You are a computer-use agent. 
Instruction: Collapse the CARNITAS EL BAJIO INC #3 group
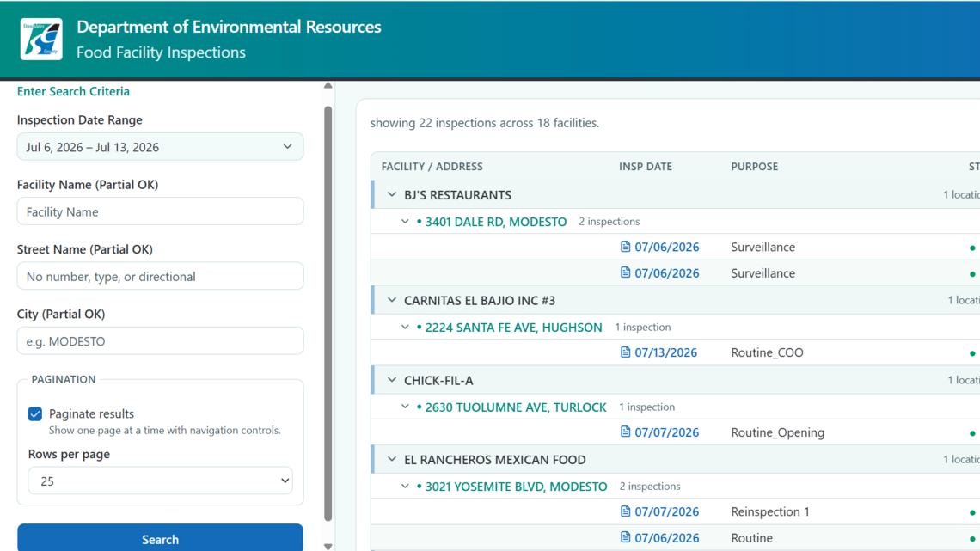click(392, 301)
